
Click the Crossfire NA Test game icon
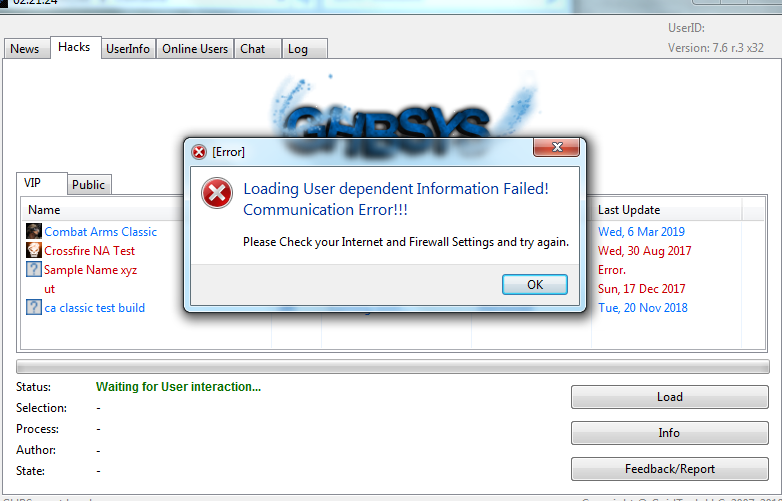point(34,250)
